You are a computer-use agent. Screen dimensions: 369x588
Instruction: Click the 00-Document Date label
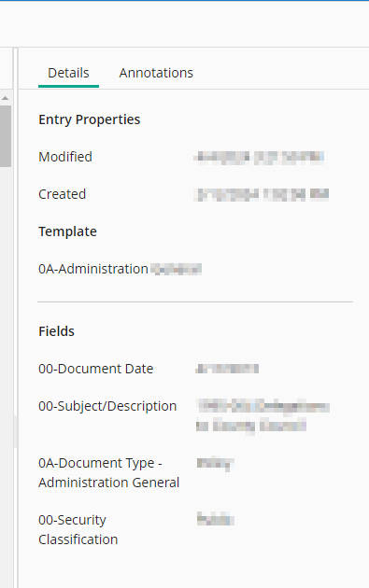(96, 369)
